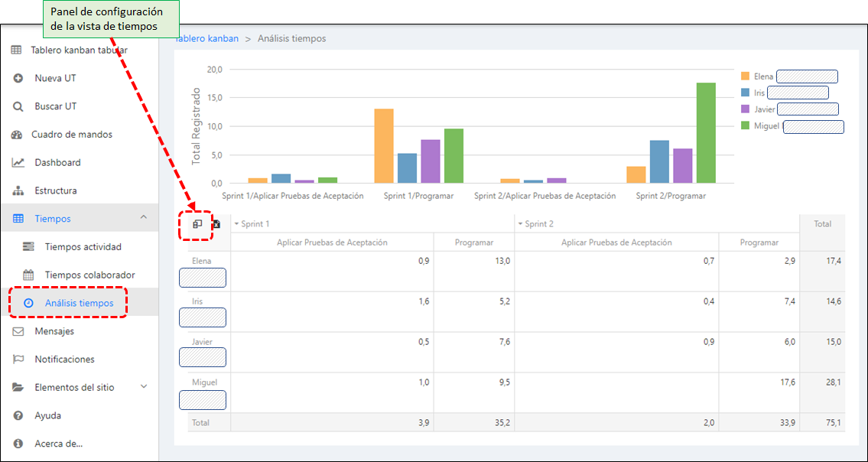
Task: Open the time view configuration panel icon
Action: [197, 224]
